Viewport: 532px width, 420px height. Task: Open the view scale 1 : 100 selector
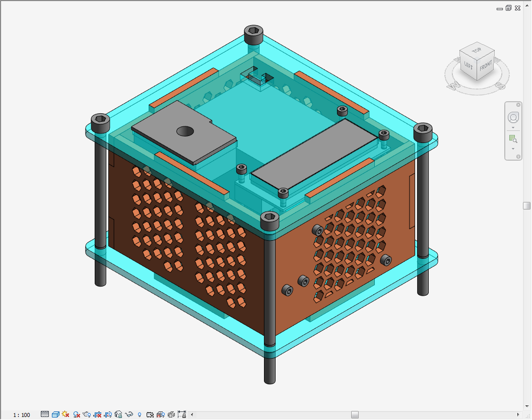[x=22, y=415]
